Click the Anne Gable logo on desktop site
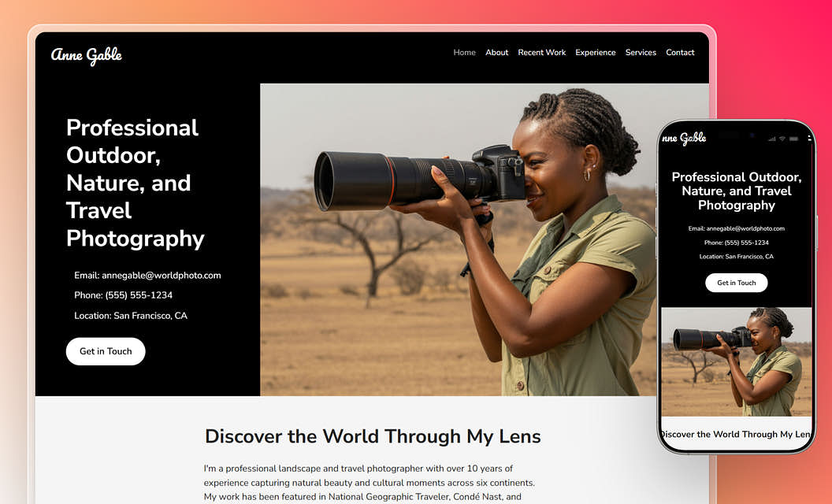 (87, 54)
